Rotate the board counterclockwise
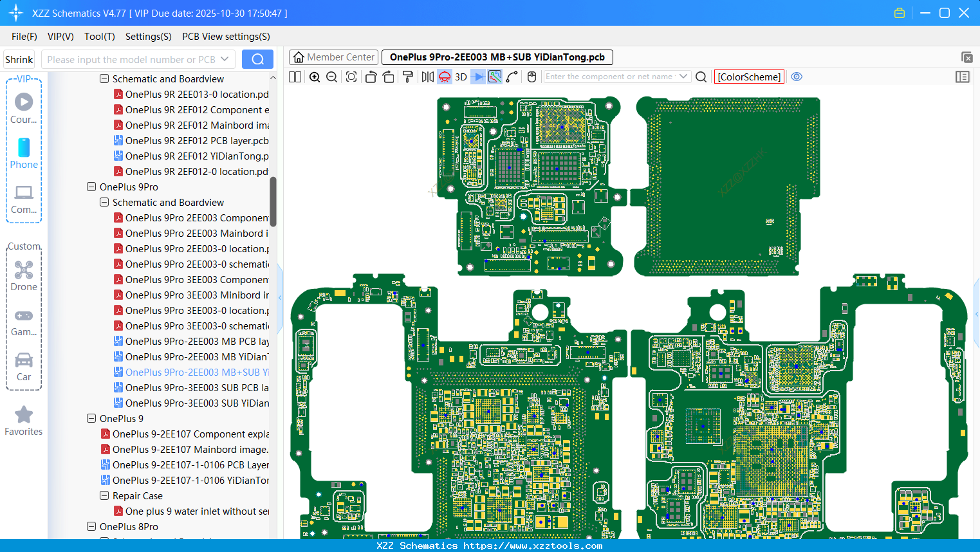The width and height of the screenshot is (980, 552). click(x=371, y=77)
